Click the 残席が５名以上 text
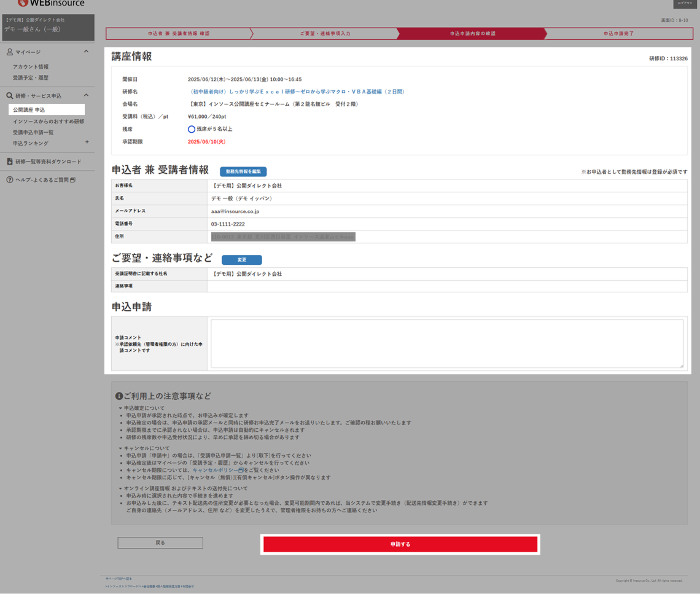This screenshot has width=700, height=594. 214,129
